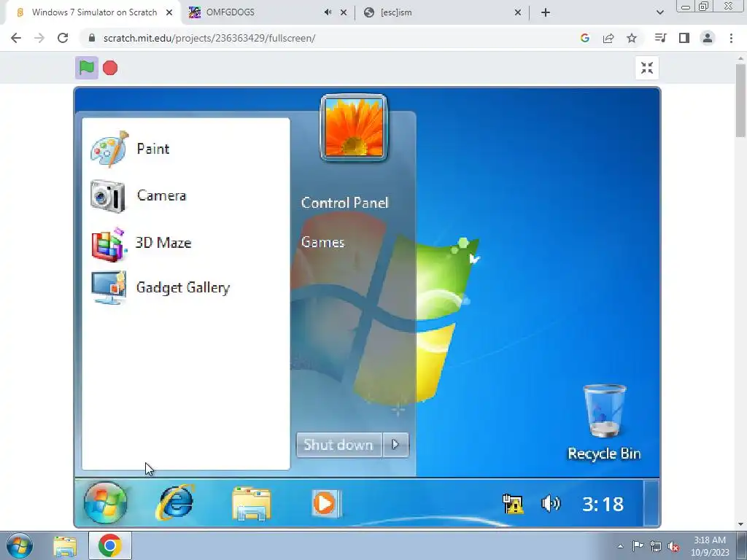
Task: Go back in browser
Action: pos(16,38)
